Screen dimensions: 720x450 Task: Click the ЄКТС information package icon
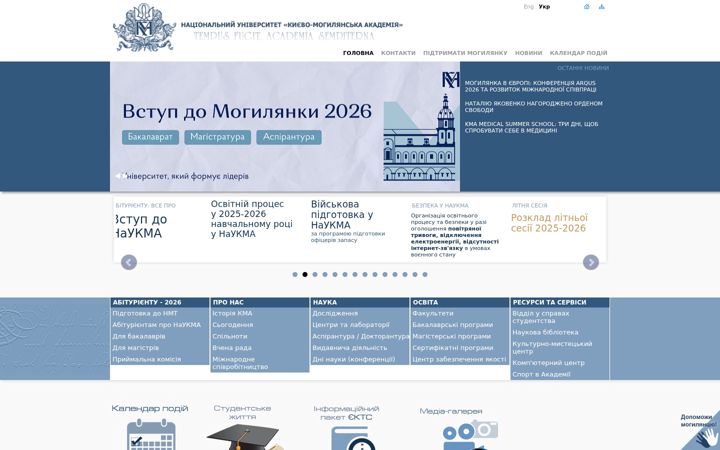[x=353, y=438]
